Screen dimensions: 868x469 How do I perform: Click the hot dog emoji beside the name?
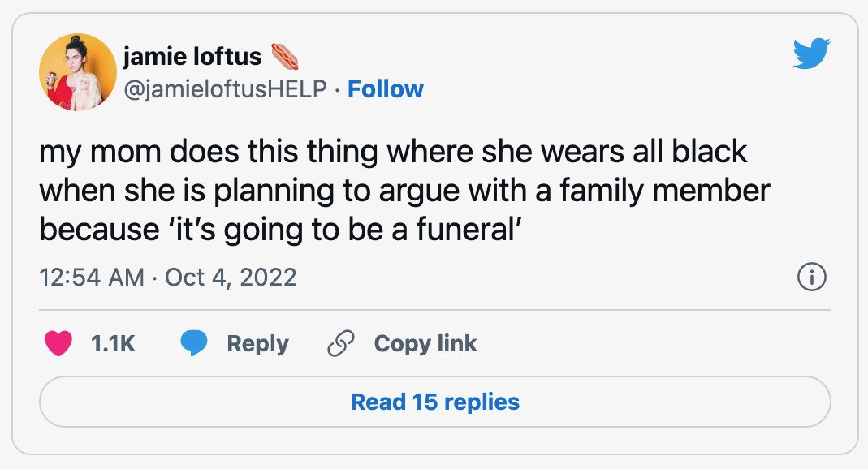(x=284, y=57)
